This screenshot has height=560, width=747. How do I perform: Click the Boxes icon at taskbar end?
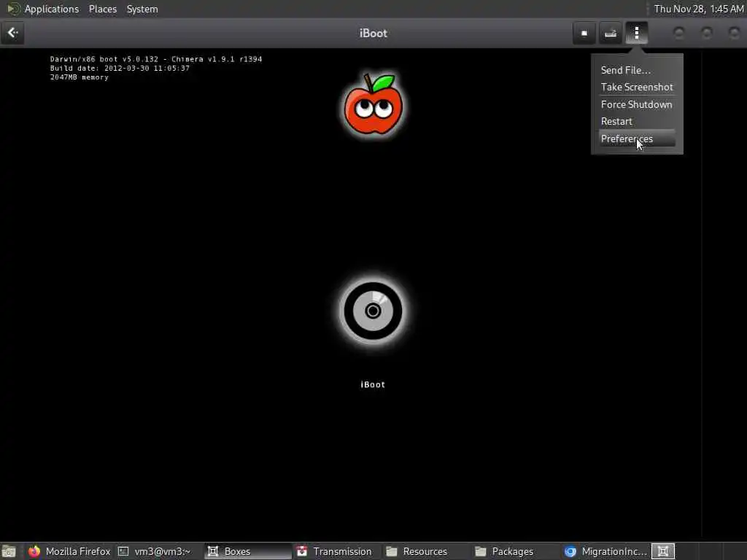(x=662, y=551)
